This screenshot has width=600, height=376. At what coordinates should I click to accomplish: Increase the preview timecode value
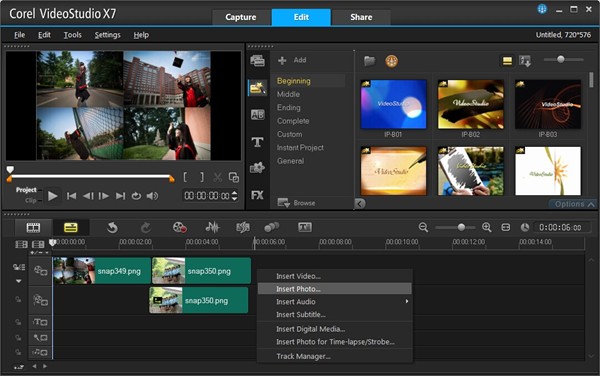point(235,192)
